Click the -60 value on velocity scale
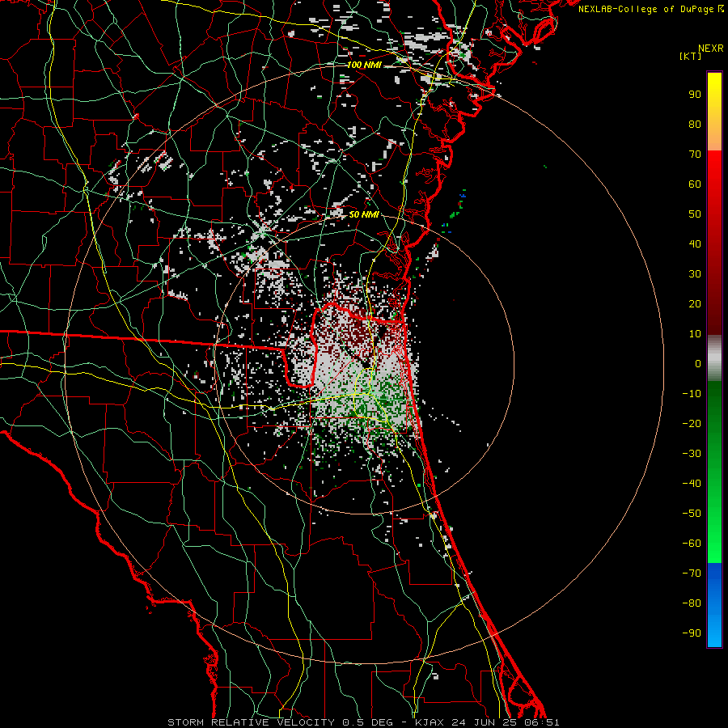728x728 pixels. [x=692, y=544]
